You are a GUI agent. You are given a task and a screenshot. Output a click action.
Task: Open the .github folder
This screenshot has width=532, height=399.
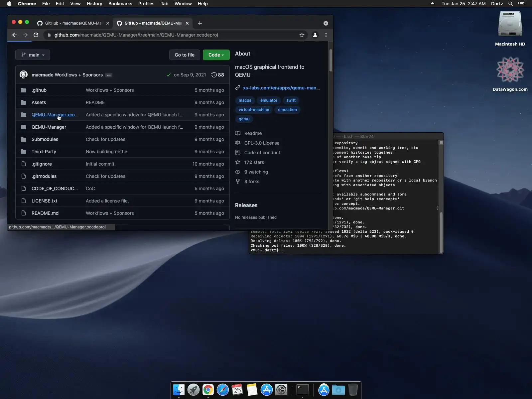click(39, 90)
